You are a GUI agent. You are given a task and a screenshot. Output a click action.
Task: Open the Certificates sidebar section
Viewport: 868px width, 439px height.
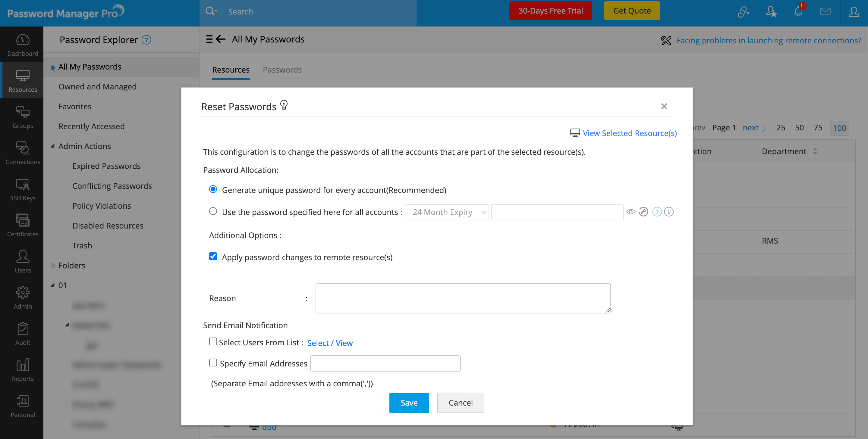[x=23, y=225]
